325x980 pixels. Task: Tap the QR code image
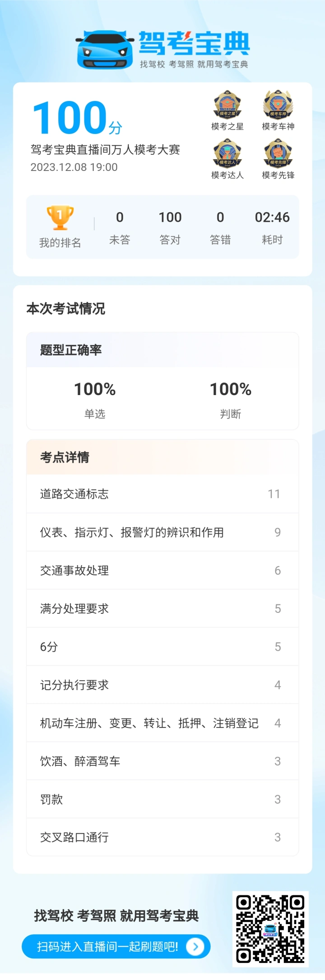point(270,929)
